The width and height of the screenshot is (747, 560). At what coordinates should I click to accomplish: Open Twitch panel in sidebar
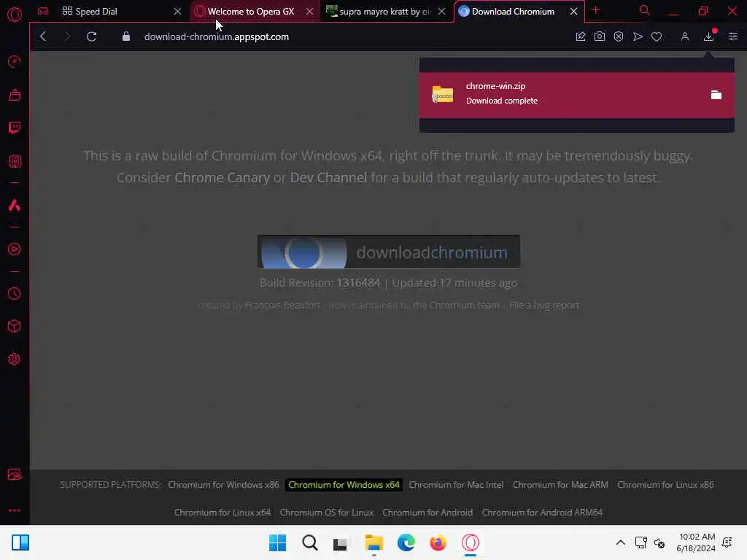tap(15, 128)
